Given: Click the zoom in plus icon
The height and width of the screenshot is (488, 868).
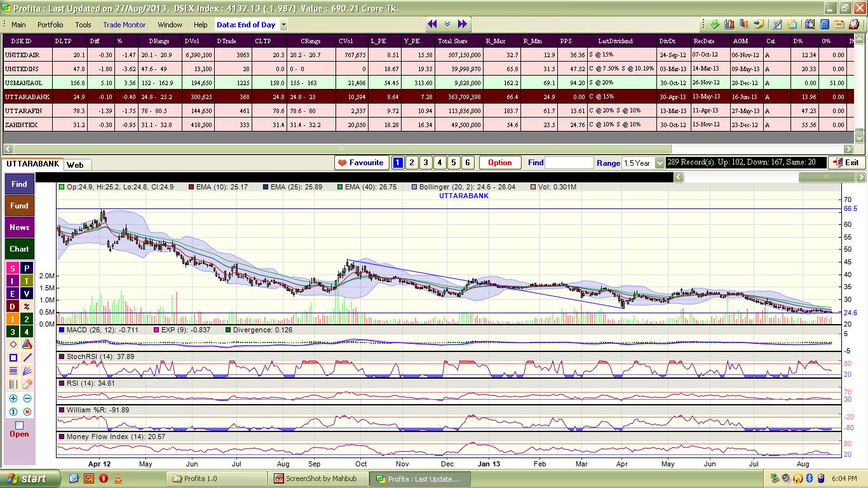Looking at the screenshot, I should pos(13,398).
